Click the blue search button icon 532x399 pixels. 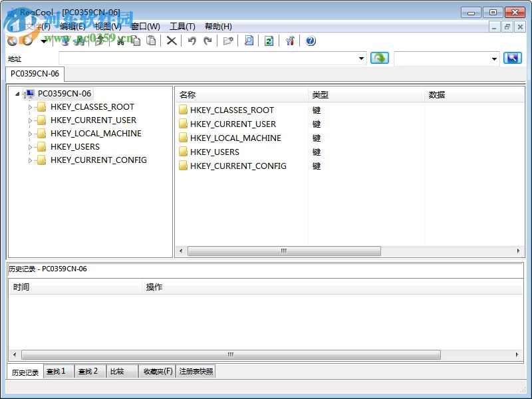(x=512, y=58)
